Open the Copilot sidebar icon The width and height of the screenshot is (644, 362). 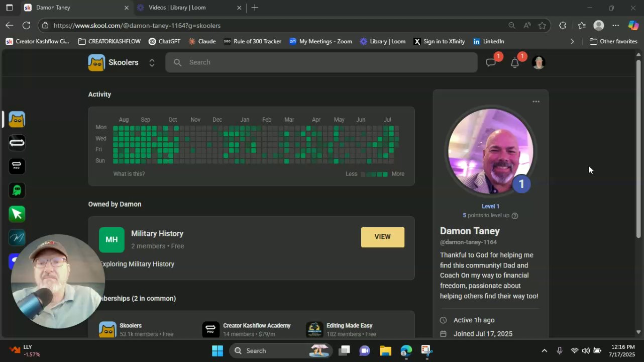pos(633,25)
